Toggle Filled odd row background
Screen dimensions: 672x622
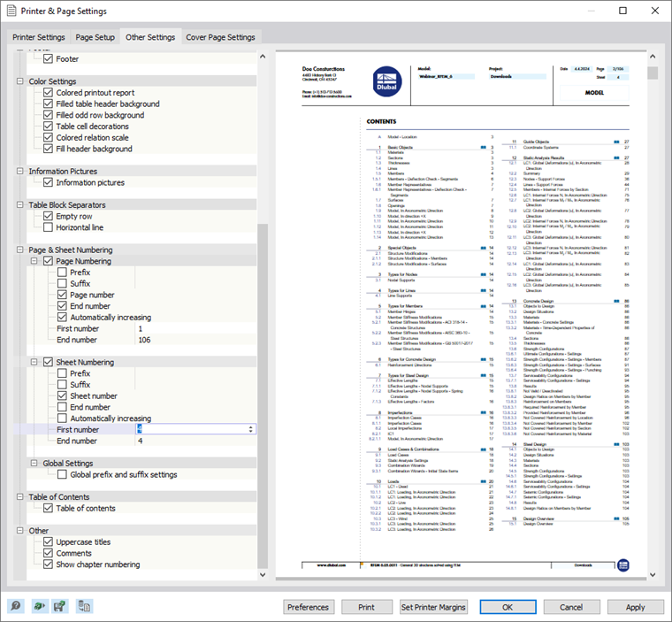48,115
